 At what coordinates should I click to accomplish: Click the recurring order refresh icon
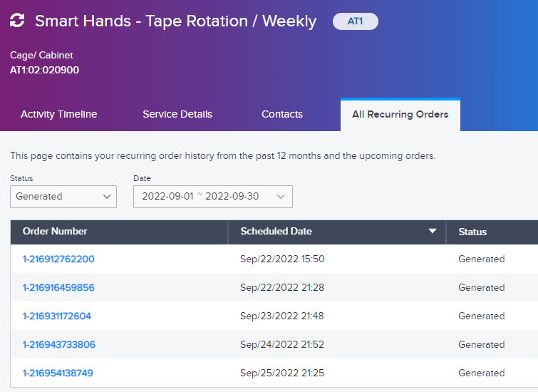[x=17, y=20]
